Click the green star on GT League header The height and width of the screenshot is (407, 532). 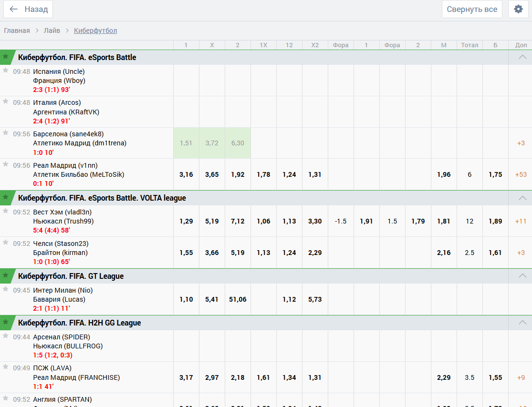click(6, 275)
